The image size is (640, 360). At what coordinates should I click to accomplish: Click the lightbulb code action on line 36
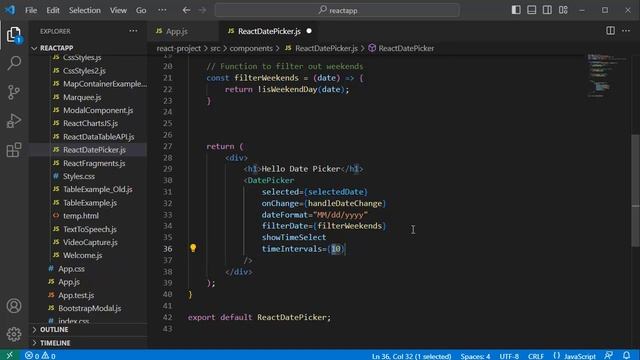click(x=193, y=248)
